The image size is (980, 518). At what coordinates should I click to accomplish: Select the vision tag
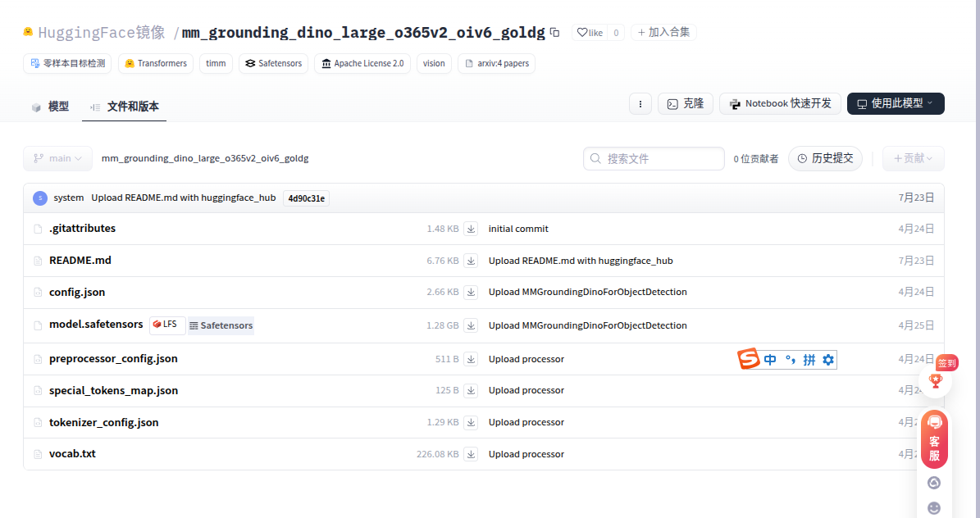pyautogui.click(x=434, y=63)
